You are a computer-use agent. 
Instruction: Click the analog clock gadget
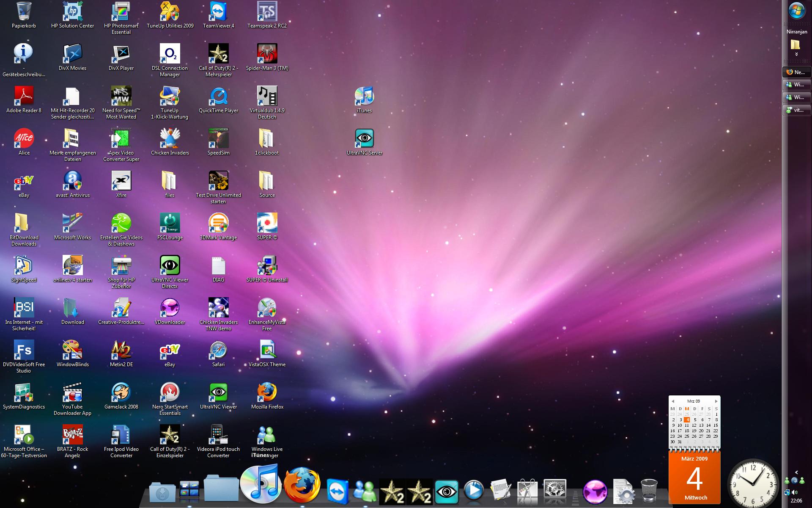(753, 483)
